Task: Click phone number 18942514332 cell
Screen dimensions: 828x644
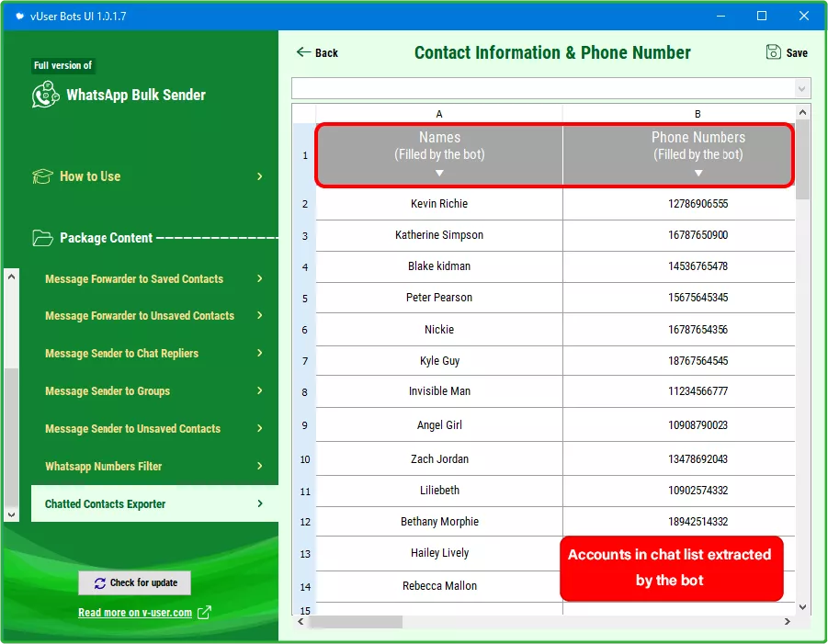Action: point(678,522)
